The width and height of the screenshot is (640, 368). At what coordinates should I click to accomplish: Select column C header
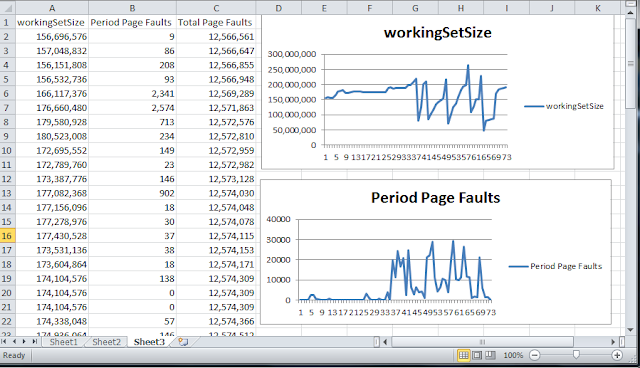tap(216, 8)
